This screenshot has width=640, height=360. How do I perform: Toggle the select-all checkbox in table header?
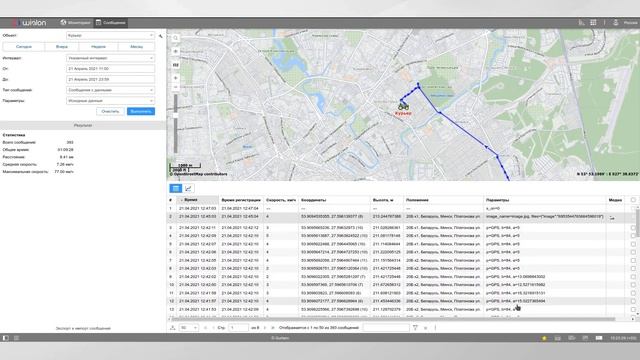pos(633,200)
